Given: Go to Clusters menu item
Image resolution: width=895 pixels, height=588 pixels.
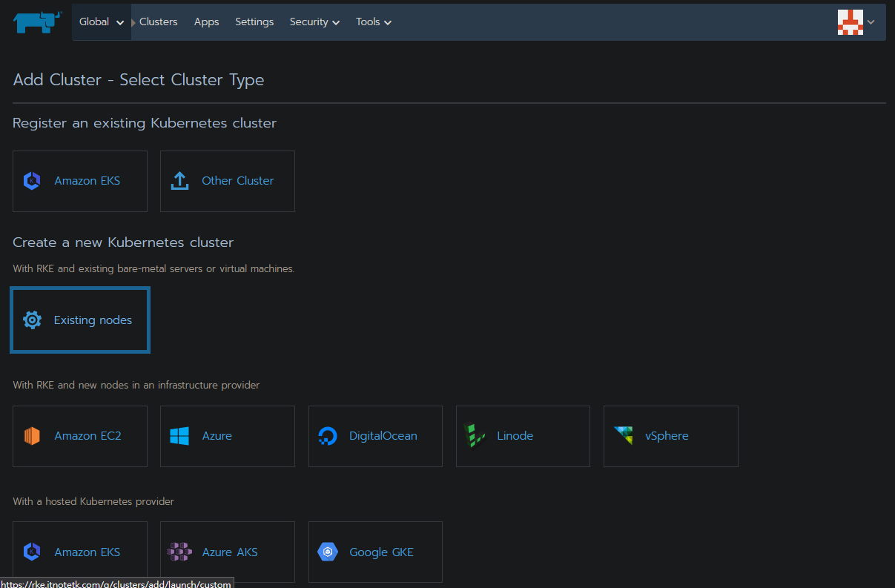Looking at the screenshot, I should coord(159,22).
